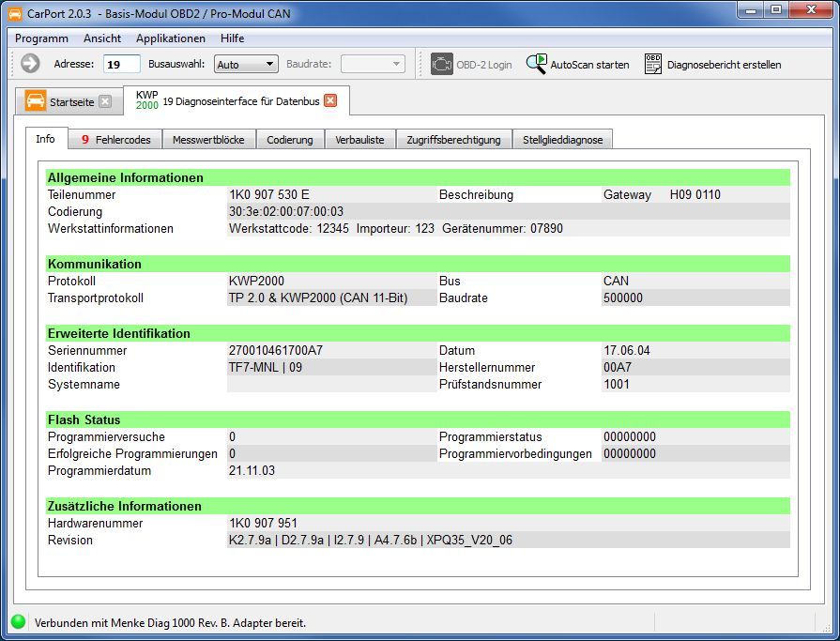Close the Diagnoseinterface für Datenbus tab
The width and height of the screenshot is (840, 641).
click(x=330, y=100)
